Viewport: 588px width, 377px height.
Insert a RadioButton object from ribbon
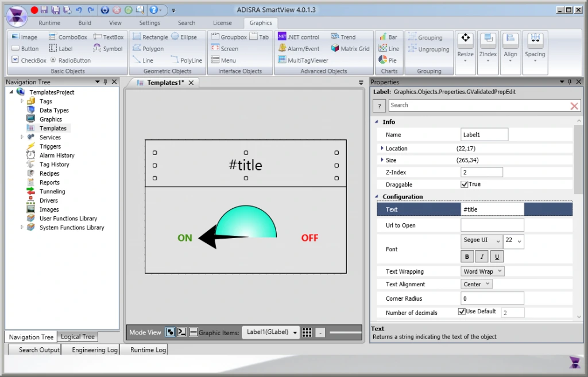(71, 60)
